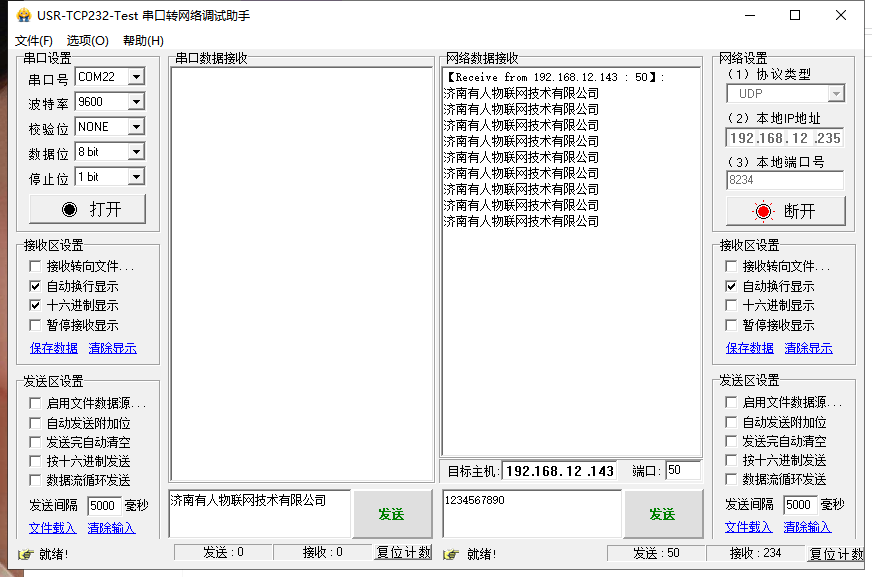Screen dimensions: 872x577
Task: Reset network counters with 复位计数
Action: point(836,554)
